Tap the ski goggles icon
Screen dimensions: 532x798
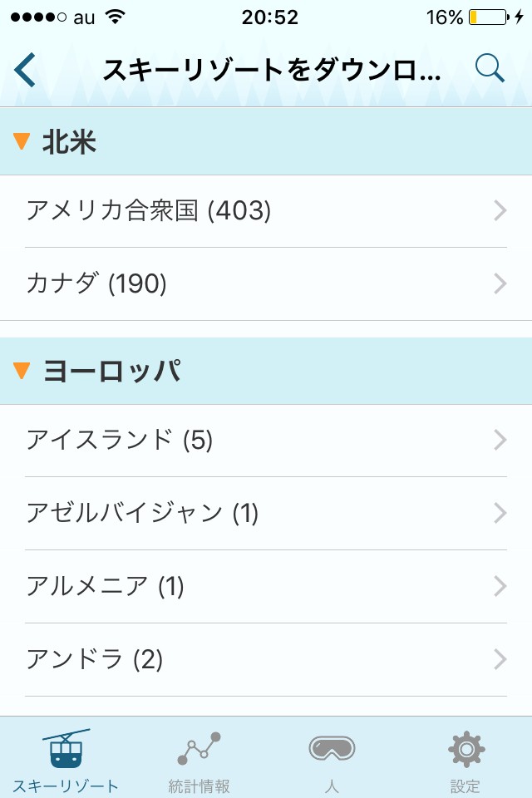tap(332, 748)
